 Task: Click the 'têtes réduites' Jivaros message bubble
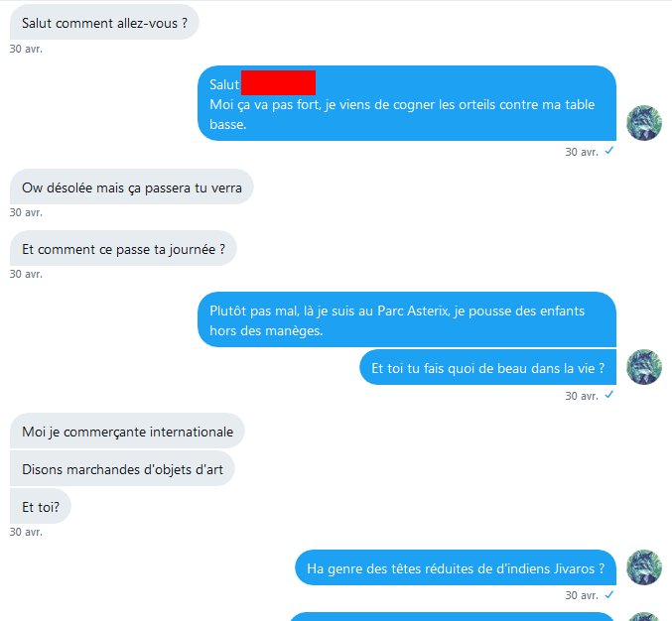[456, 567]
